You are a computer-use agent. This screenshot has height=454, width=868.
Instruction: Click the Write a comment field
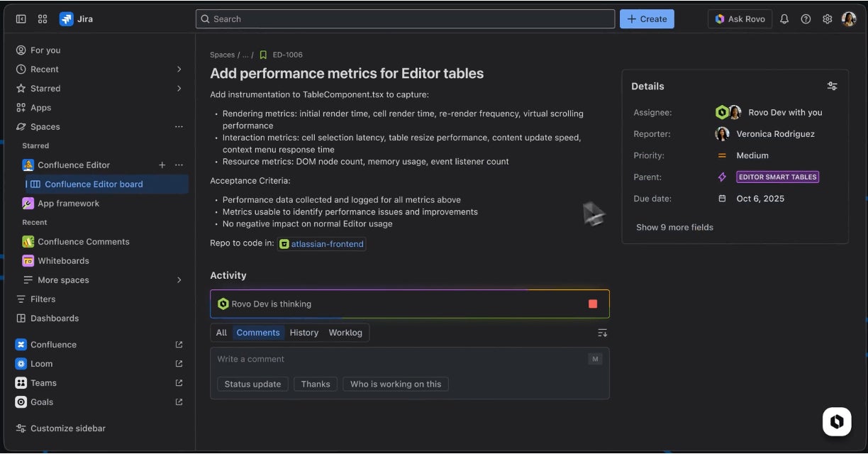pyautogui.click(x=397, y=360)
